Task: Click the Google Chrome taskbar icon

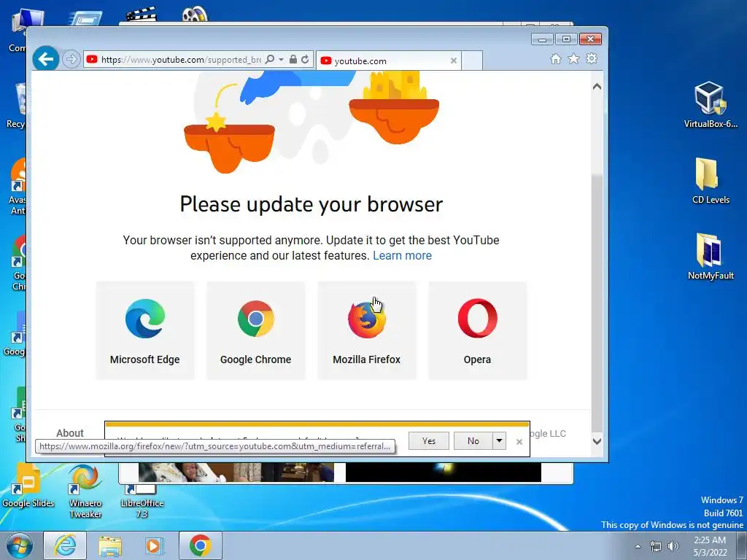Action: pyautogui.click(x=200, y=545)
